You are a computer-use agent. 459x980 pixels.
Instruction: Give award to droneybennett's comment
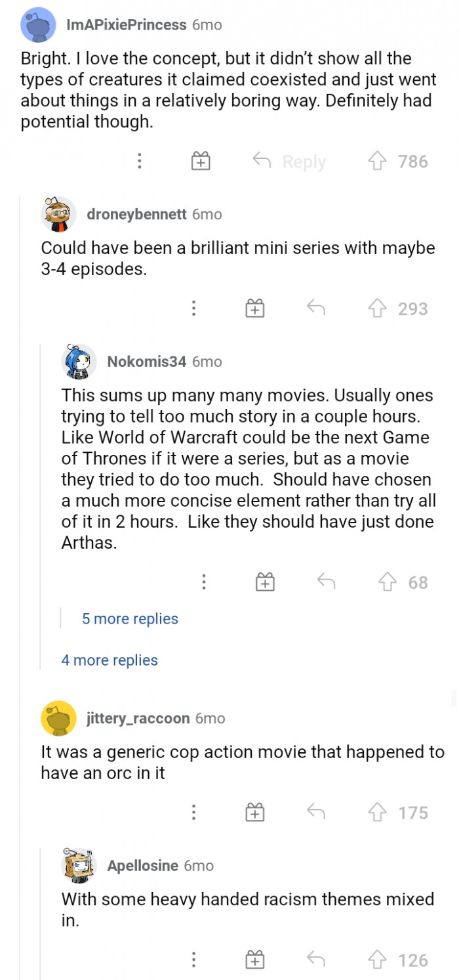point(254,309)
